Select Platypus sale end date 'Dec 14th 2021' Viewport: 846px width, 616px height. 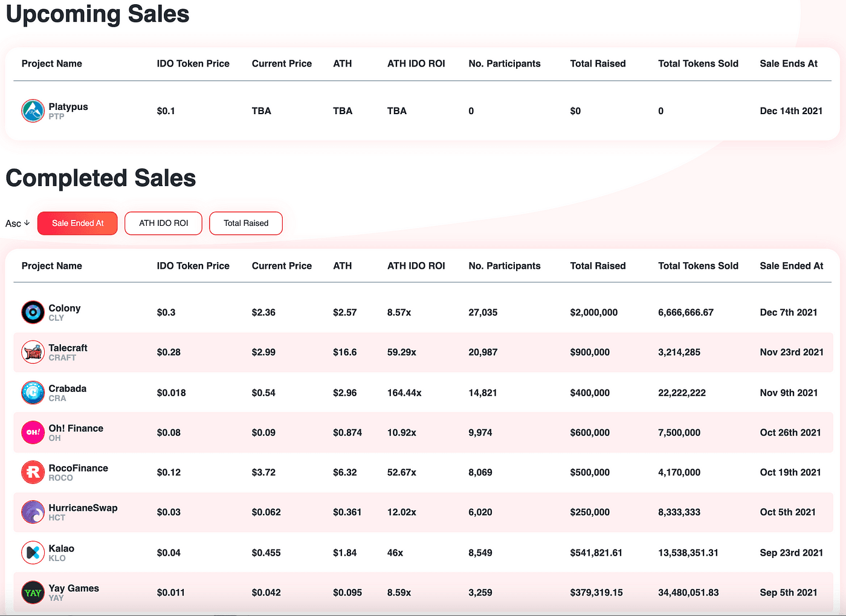pyautogui.click(x=792, y=111)
